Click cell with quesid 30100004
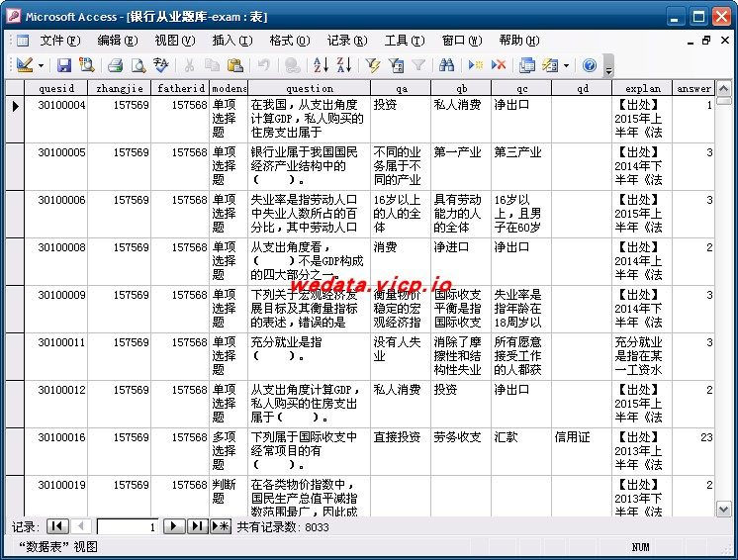The height and width of the screenshot is (560, 738). click(x=56, y=119)
